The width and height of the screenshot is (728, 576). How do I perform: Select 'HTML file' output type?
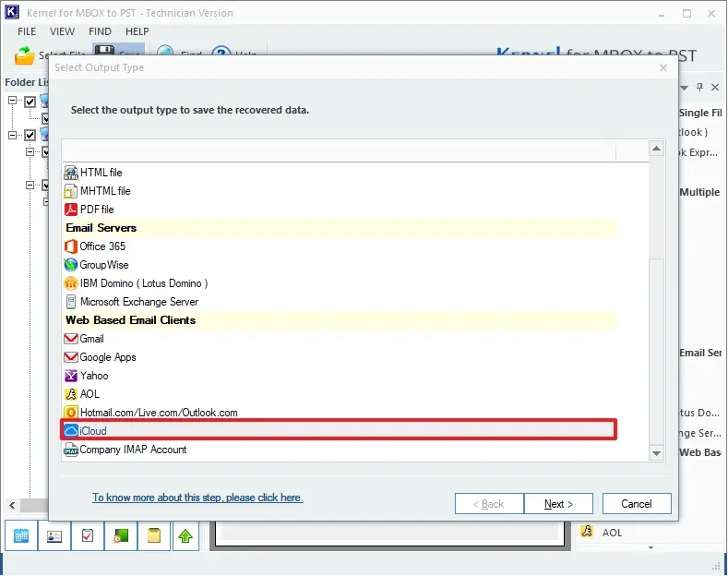point(101,173)
